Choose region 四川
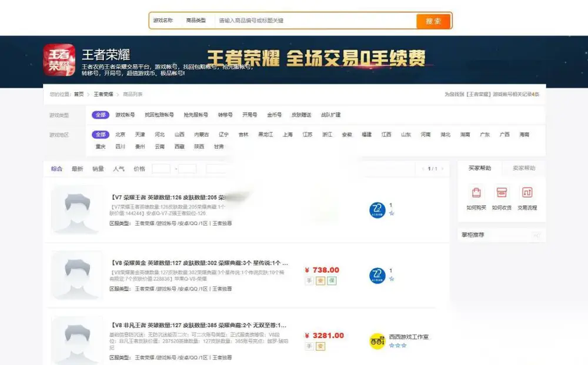The image size is (588, 365). pos(121,146)
